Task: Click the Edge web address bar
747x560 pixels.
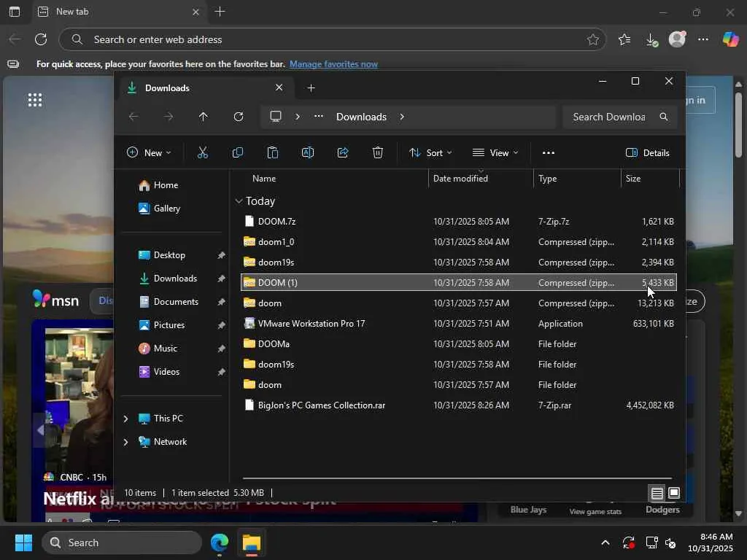Action: 333,39
